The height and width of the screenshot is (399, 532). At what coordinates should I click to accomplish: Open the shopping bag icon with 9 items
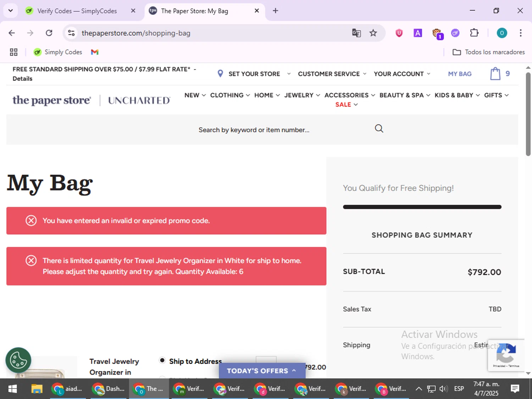(x=495, y=74)
